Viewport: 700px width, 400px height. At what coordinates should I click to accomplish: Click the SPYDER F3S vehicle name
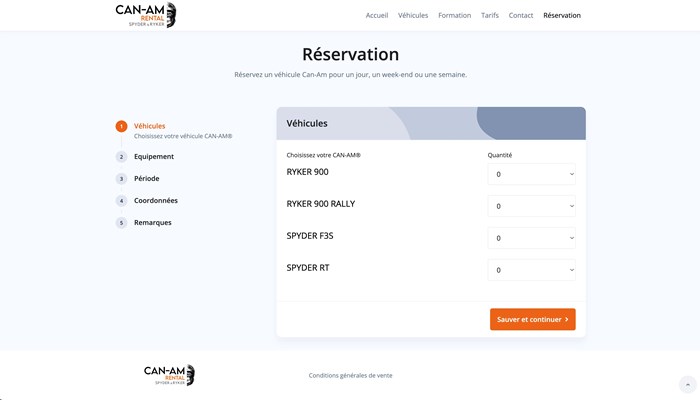pos(310,236)
